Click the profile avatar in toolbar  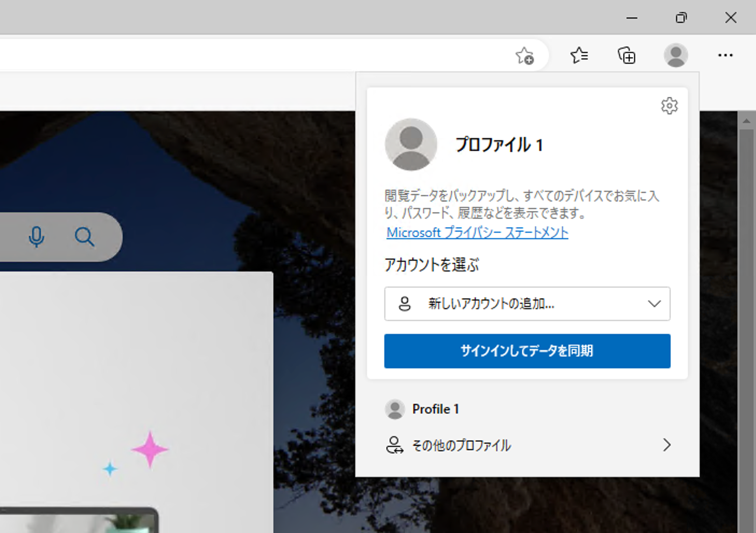[675, 55]
